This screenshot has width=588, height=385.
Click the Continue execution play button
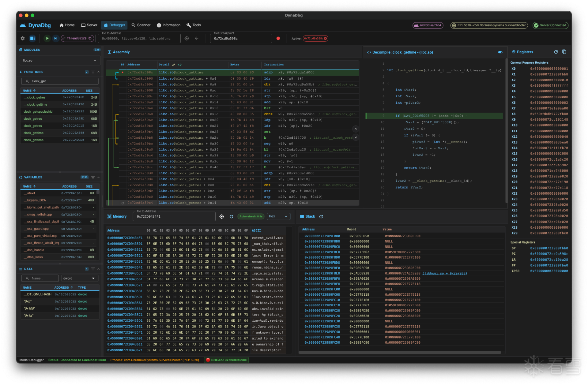[47, 38]
